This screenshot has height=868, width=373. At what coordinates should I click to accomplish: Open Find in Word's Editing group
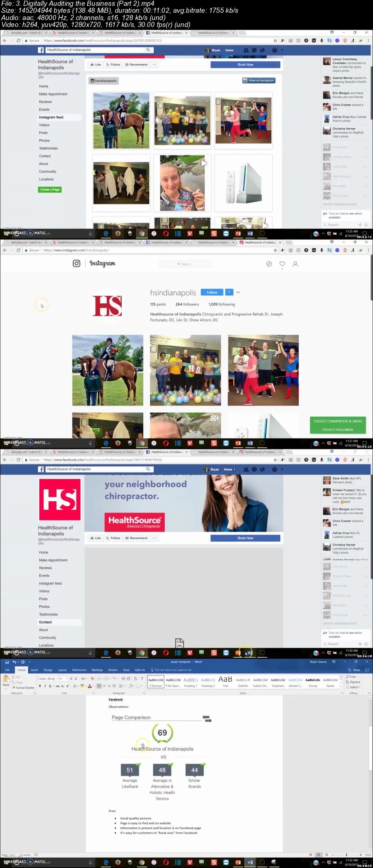[353, 677]
